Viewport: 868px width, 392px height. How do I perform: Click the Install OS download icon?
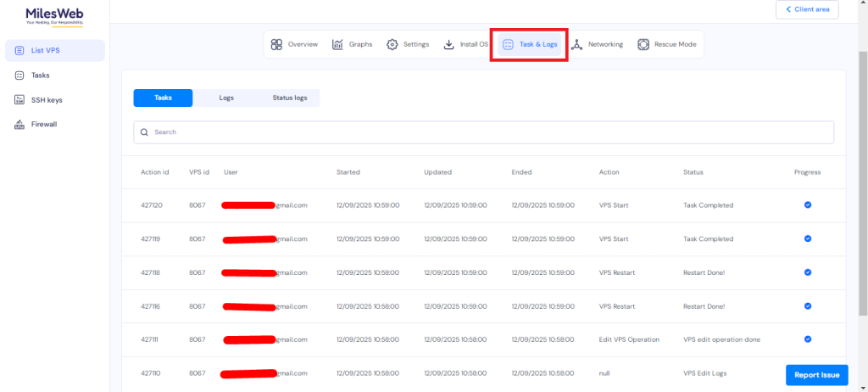click(448, 44)
